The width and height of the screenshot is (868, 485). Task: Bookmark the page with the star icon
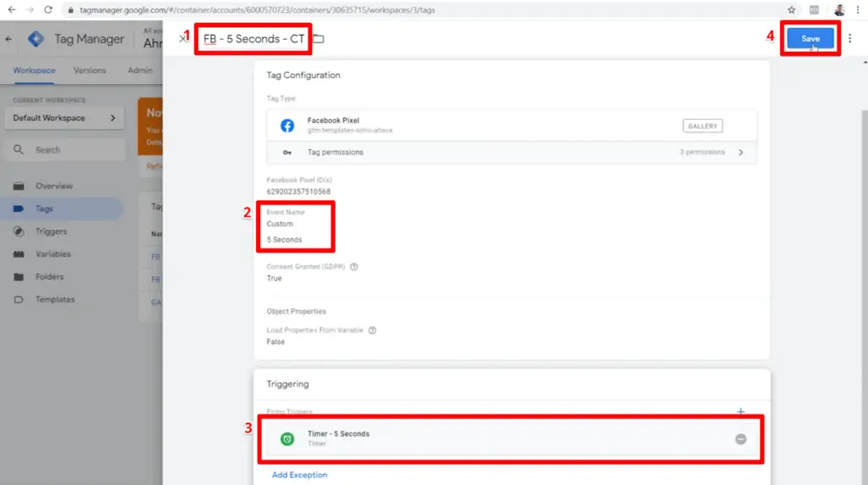792,10
